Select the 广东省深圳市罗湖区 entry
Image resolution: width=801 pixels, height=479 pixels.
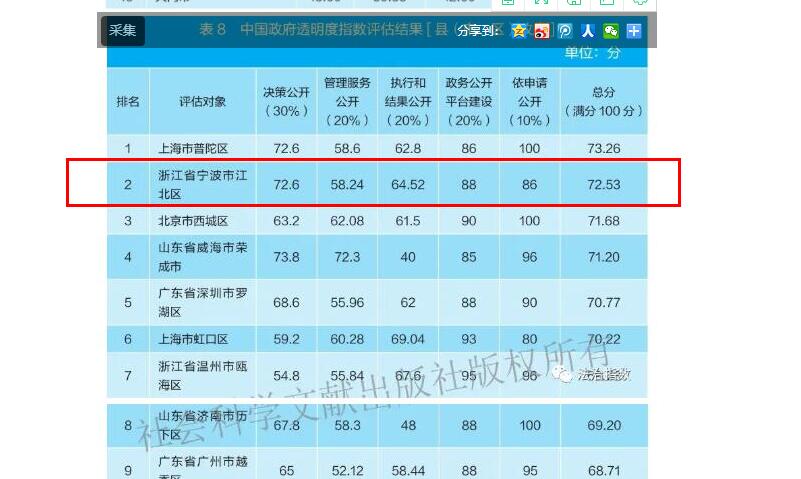click(x=202, y=302)
